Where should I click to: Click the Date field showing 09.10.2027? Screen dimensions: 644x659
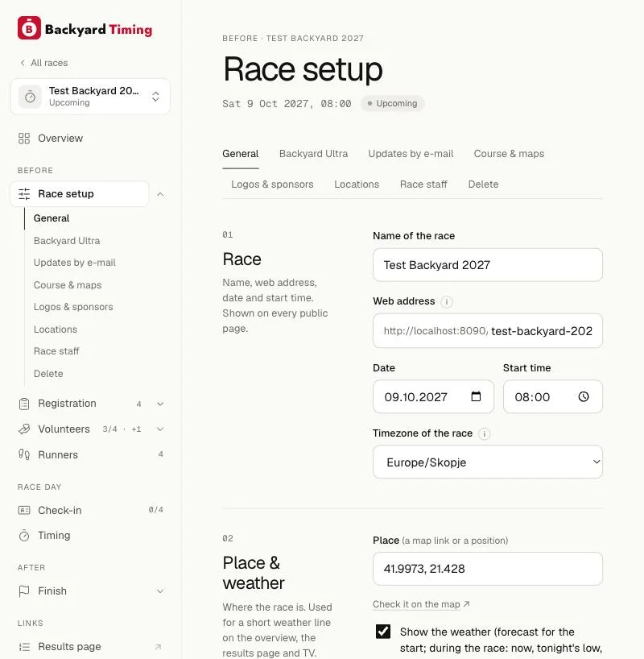(x=433, y=396)
